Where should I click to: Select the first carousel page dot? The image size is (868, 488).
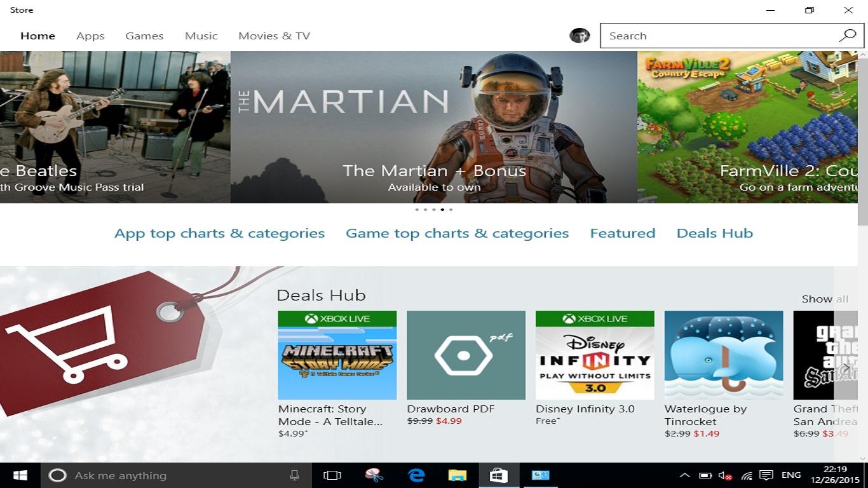coord(417,209)
